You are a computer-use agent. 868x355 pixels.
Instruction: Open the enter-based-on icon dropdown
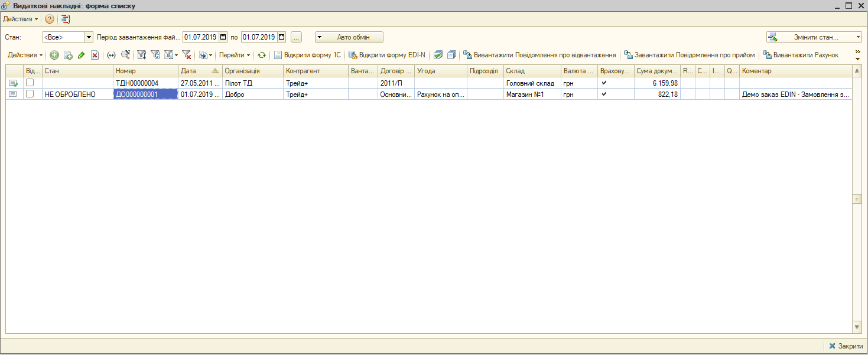coord(206,55)
